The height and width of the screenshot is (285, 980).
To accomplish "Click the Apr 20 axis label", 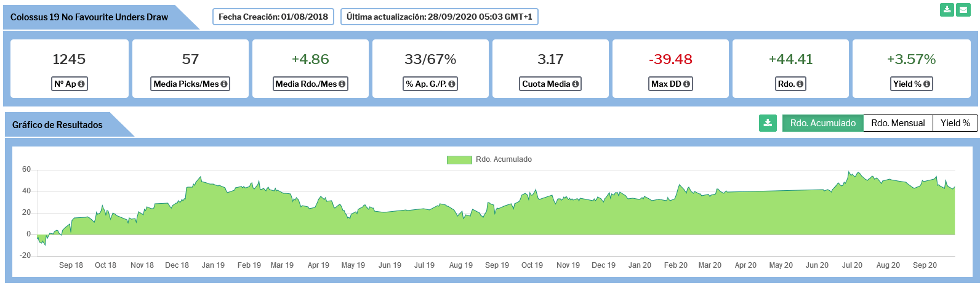I will pos(745,265).
